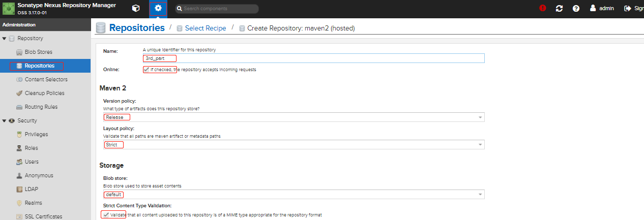Click the repository Name input field
644x220 pixels.
[x=313, y=58]
